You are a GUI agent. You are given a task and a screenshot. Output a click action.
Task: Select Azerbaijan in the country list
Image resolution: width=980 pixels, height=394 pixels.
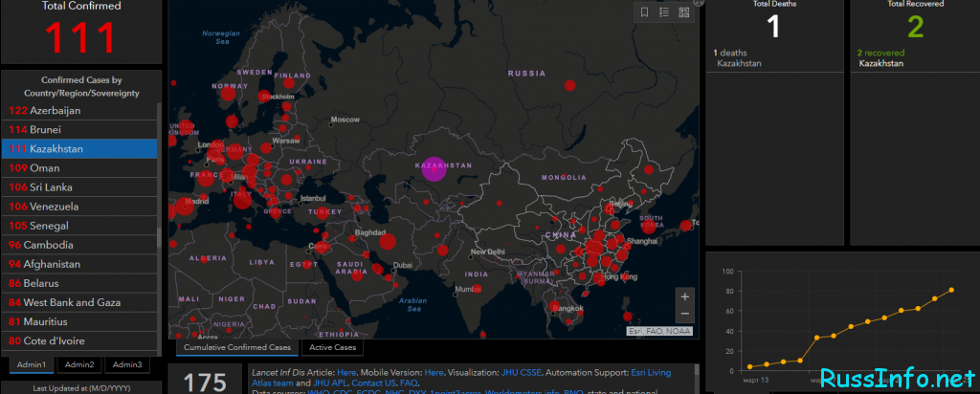pos(79,111)
